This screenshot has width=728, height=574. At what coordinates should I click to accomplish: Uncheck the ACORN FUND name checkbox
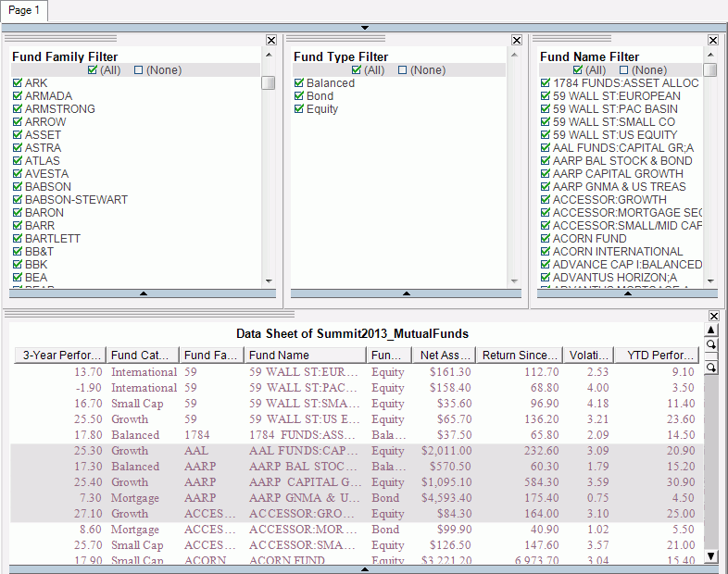coord(546,239)
